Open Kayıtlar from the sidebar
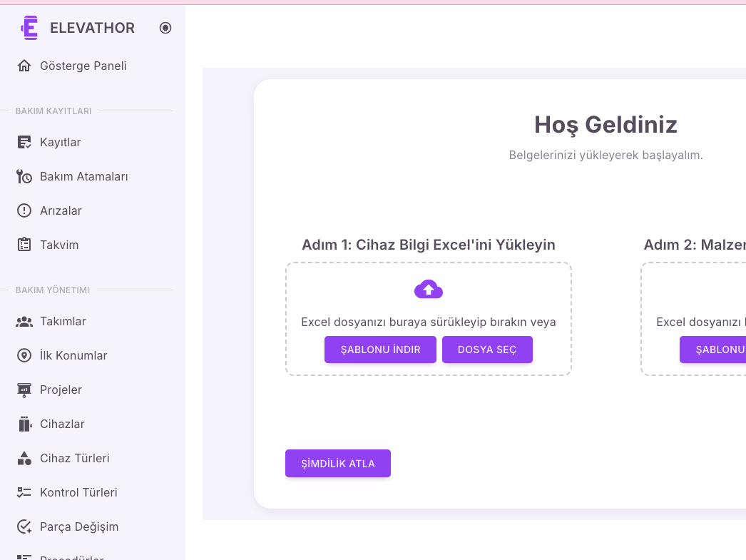This screenshot has height=560, width=746. [x=60, y=143]
